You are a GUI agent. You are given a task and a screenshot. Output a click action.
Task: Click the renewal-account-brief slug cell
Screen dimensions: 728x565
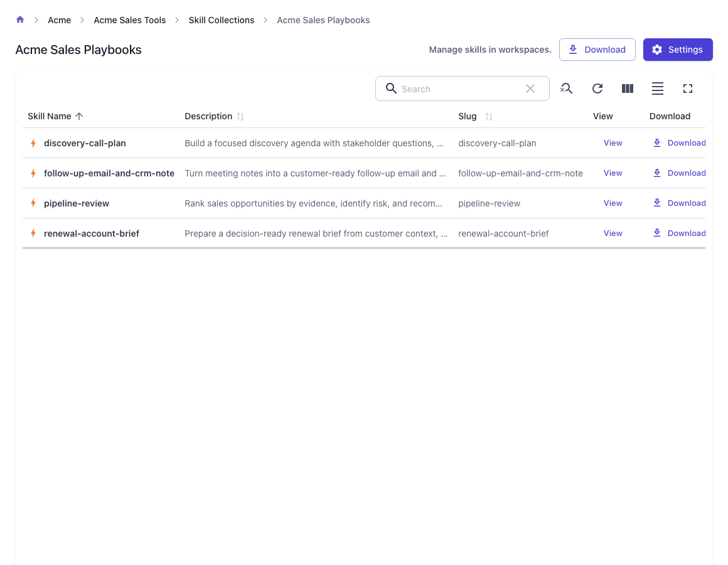click(503, 234)
